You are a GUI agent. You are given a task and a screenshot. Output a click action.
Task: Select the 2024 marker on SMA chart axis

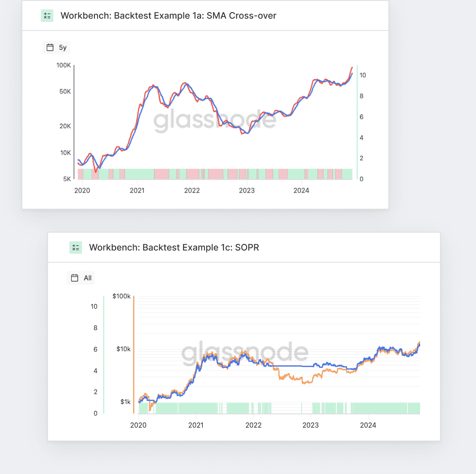(301, 191)
